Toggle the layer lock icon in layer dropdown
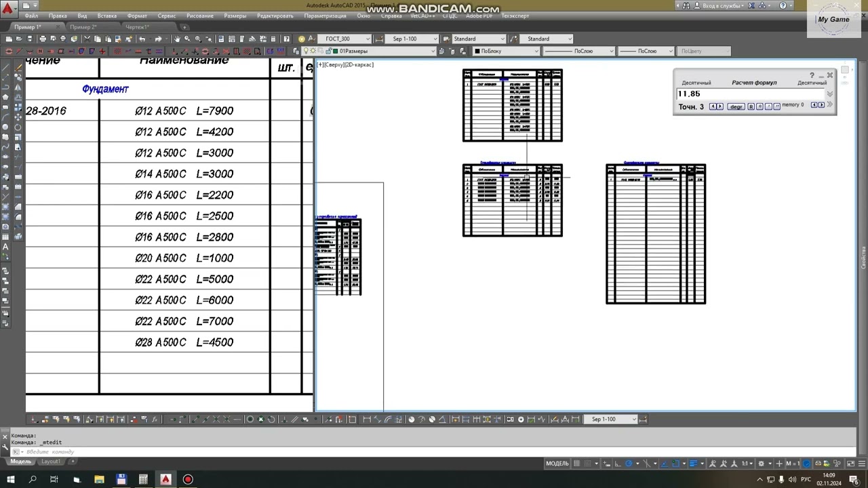 click(x=329, y=51)
